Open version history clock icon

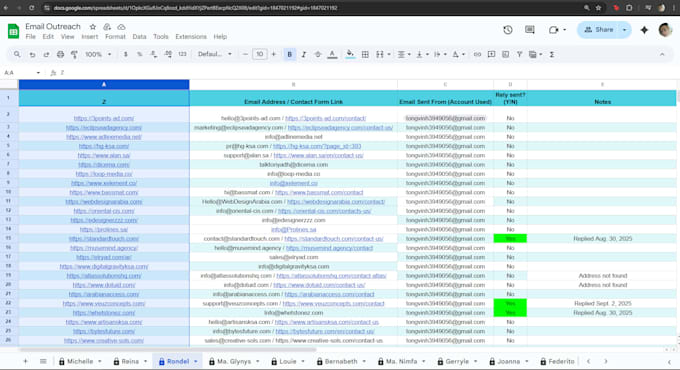pos(508,29)
